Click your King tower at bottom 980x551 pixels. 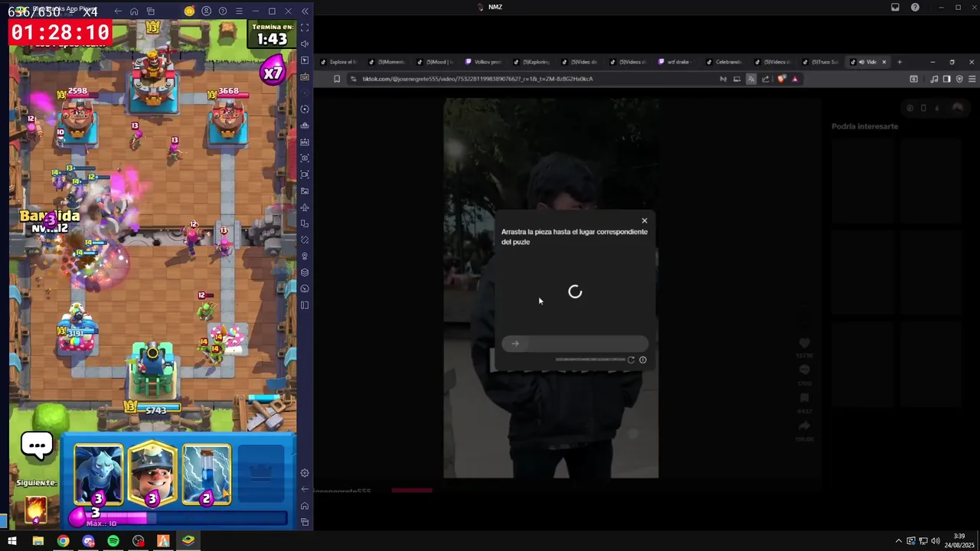tap(153, 371)
